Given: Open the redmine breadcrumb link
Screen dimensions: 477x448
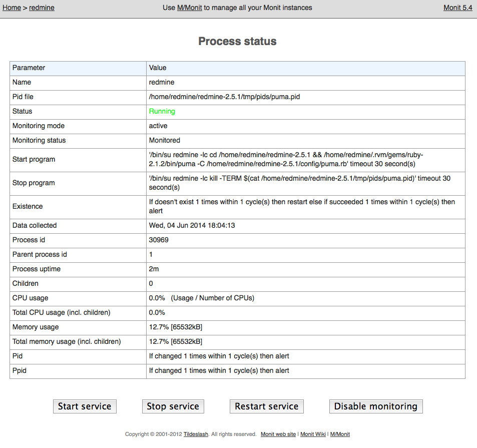Looking at the screenshot, I should tap(42, 8).
